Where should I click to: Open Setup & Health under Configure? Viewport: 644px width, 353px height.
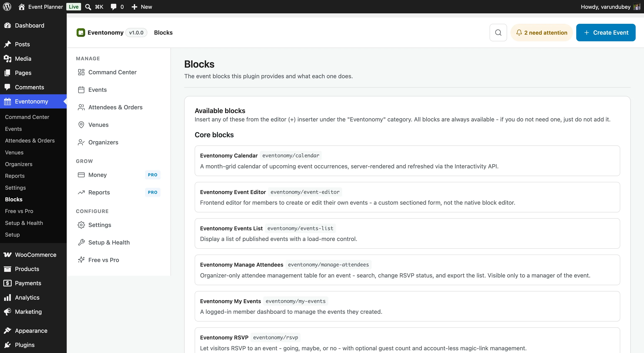click(119, 242)
